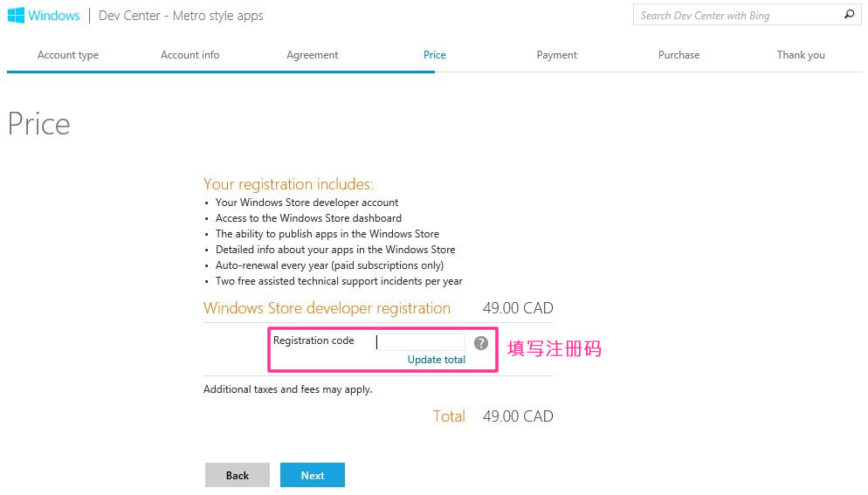Click the 'Your registration includes' heading
The width and height of the screenshot is (868, 495).
click(288, 184)
